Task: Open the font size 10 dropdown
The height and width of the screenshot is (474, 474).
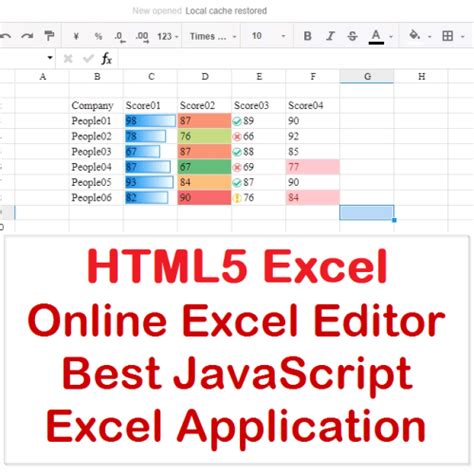Action: tap(269, 36)
